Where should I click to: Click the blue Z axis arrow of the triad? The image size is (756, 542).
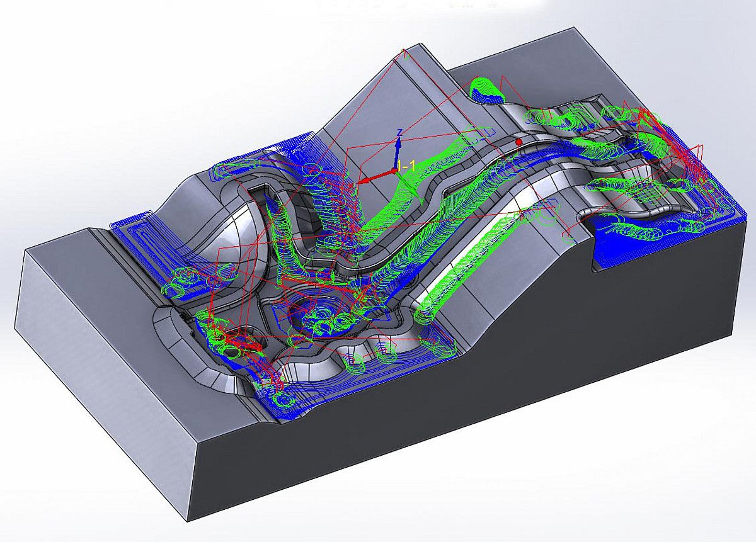click(398, 152)
